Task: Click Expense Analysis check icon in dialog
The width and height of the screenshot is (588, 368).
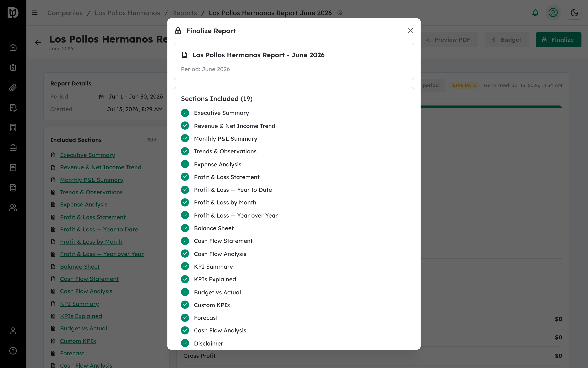Action: click(185, 164)
